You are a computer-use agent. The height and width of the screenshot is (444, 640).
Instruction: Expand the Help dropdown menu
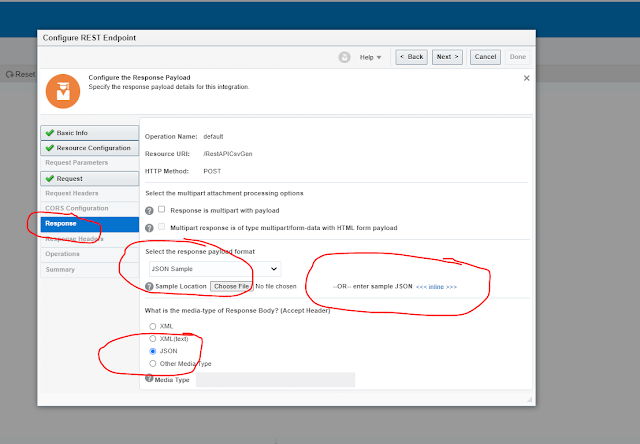tap(370, 57)
